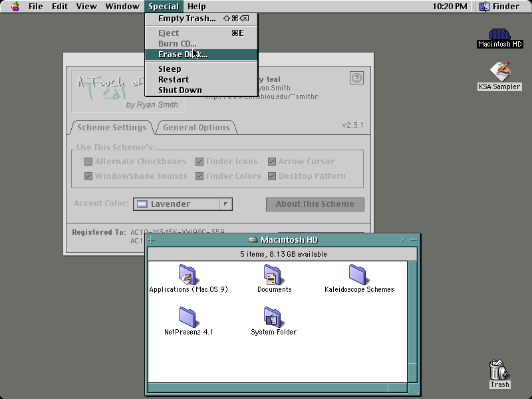Click the Macintosh HD window collapse box
The height and width of the screenshot is (399, 532).
click(x=414, y=240)
